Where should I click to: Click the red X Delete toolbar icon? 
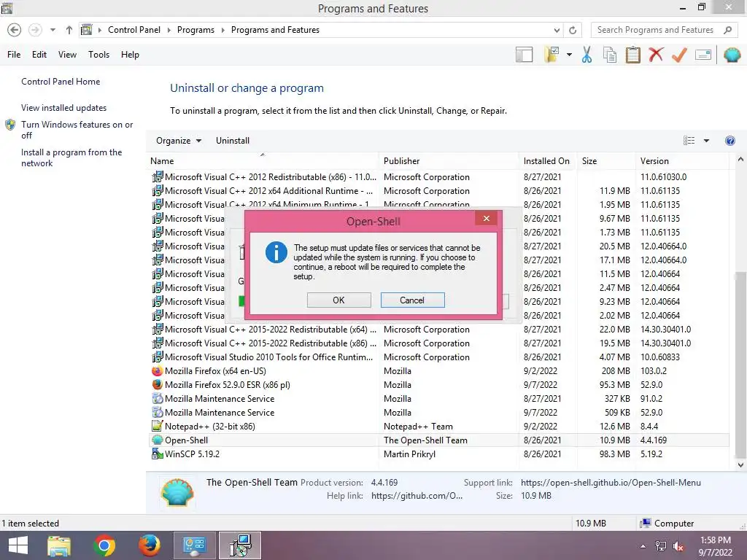[656, 54]
